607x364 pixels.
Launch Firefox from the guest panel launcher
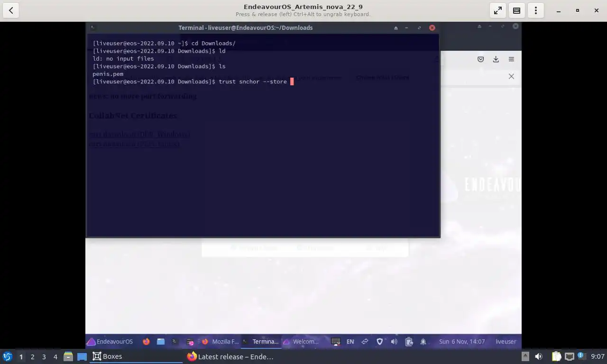tap(146, 341)
